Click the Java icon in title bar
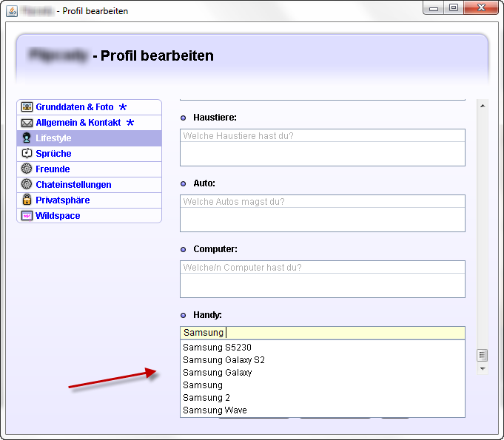This screenshot has width=504, height=440. point(12,11)
